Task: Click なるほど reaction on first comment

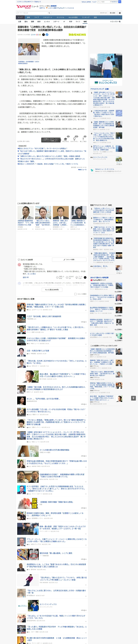Action: [x=70, y=277]
